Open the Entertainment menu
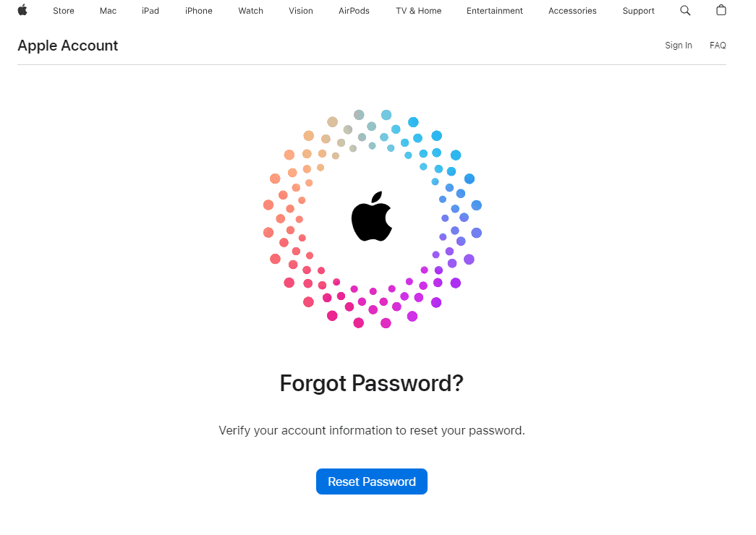Viewport: 756px width, 535px height. [x=495, y=11]
